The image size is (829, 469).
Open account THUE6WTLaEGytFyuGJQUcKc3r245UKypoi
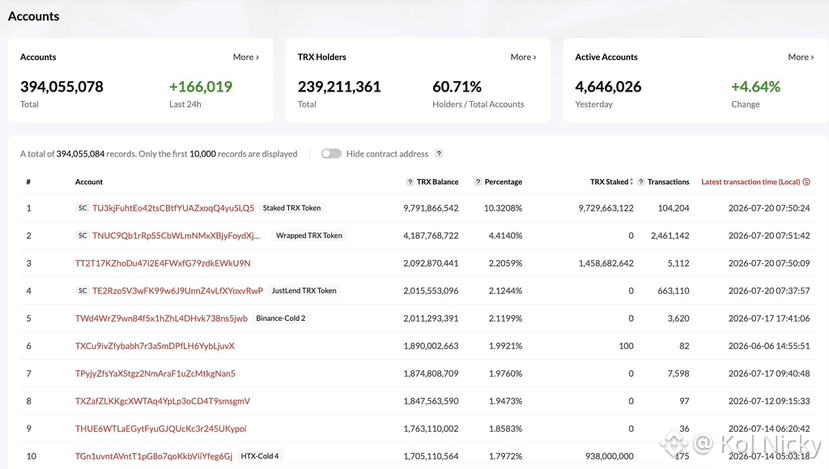tap(161, 428)
